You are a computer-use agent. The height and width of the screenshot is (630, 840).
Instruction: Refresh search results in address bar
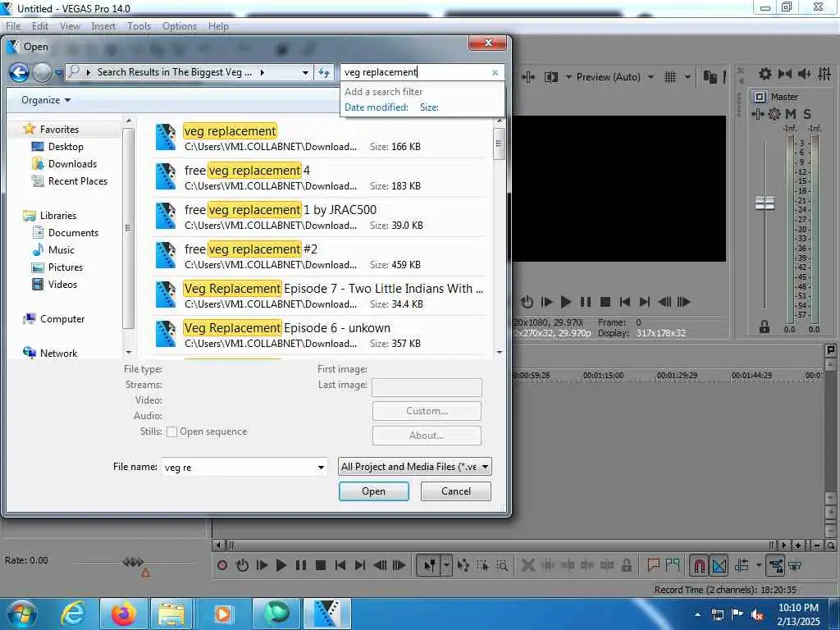[323, 72]
